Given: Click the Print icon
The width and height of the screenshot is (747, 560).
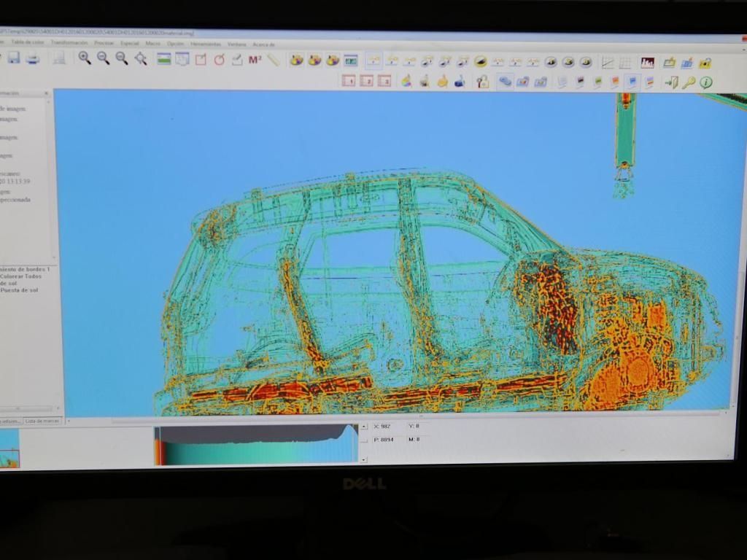Looking at the screenshot, I should [x=32, y=58].
